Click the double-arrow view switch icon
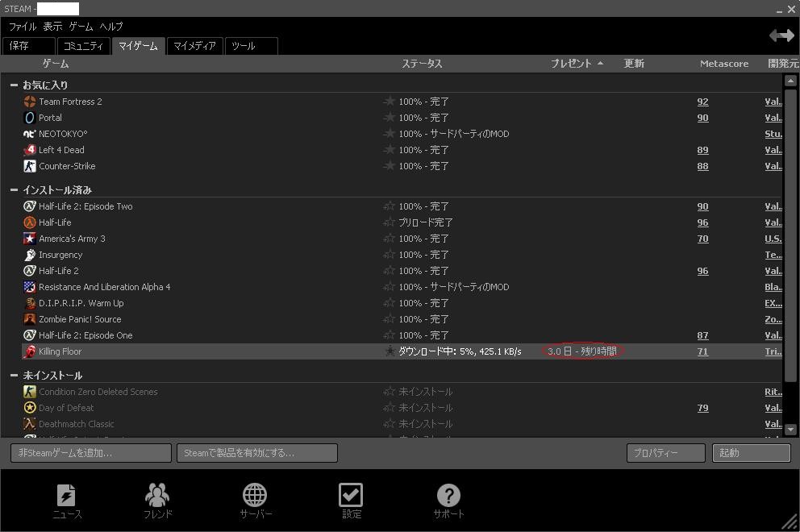This screenshot has height=532, width=800. pos(781,35)
